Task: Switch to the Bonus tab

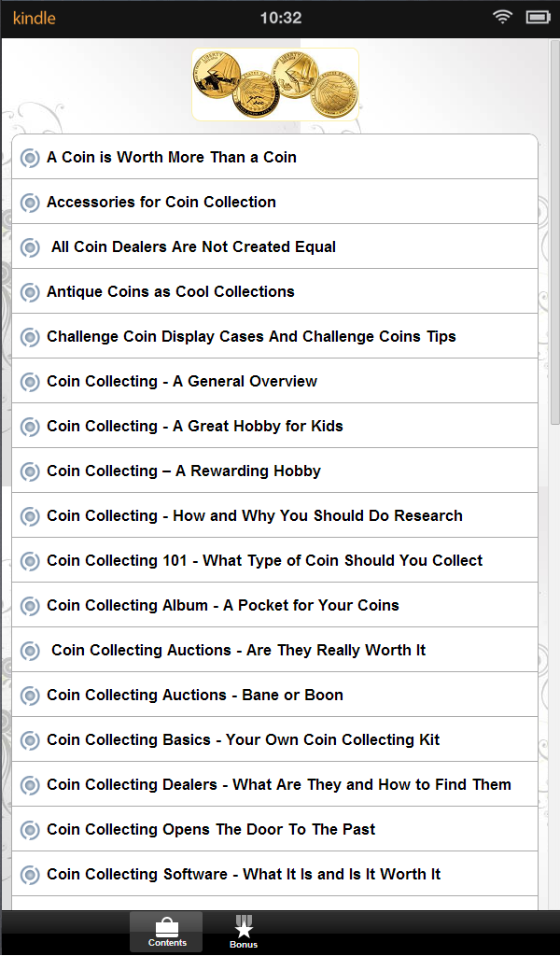Action: click(243, 931)
